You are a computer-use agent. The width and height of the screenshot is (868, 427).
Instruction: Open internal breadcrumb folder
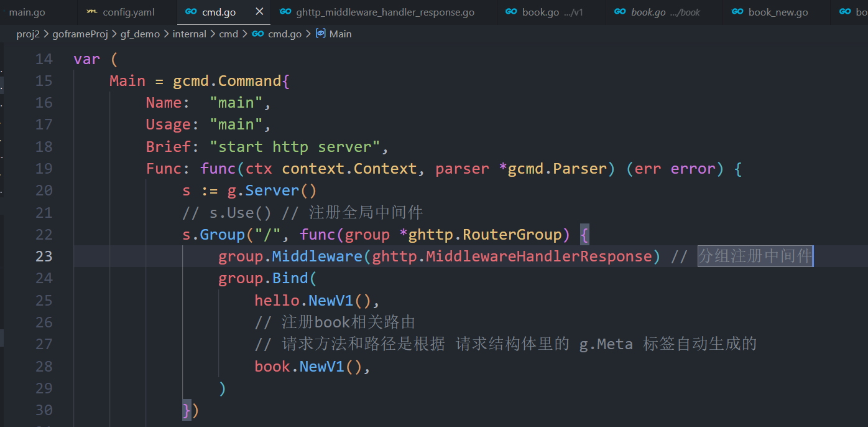click(x=189, y=34)
